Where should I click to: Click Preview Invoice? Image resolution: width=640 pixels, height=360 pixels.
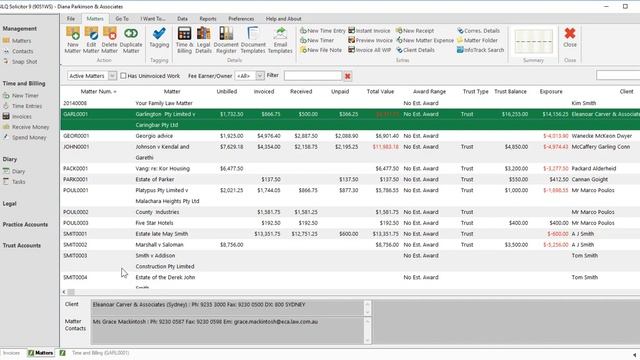pos(370,40)
